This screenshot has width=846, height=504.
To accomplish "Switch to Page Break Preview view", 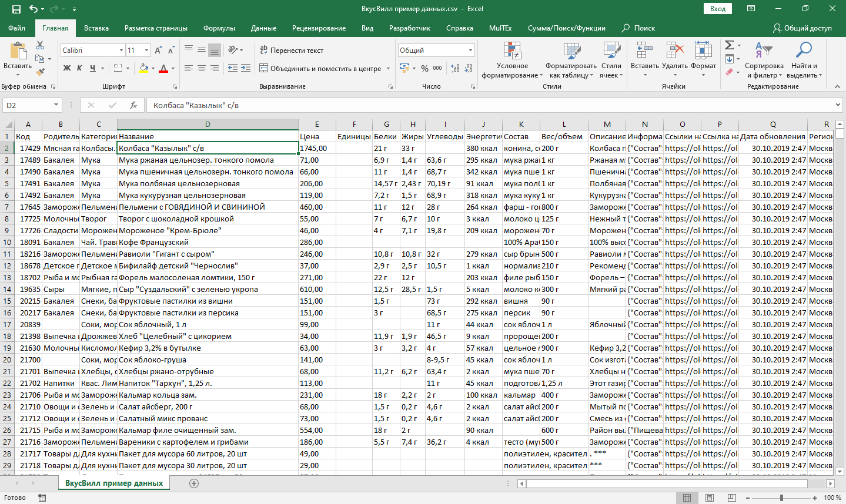I will 732,498.
